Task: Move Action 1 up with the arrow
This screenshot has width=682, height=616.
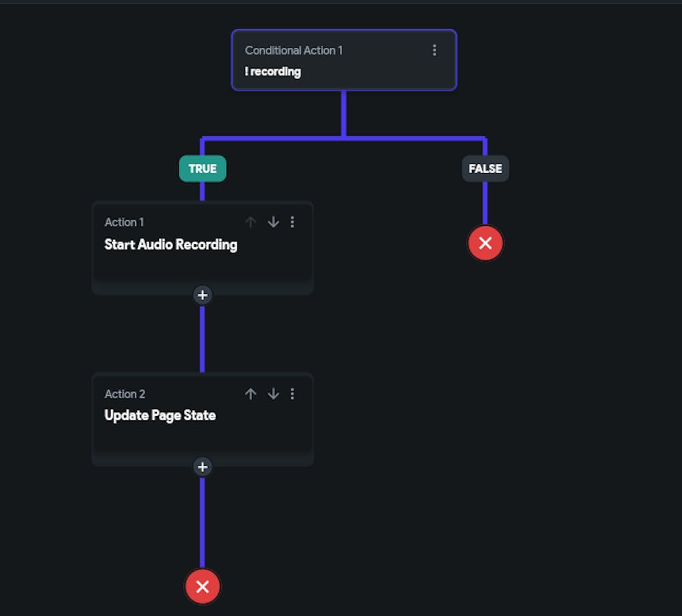Action: point(250,222)
